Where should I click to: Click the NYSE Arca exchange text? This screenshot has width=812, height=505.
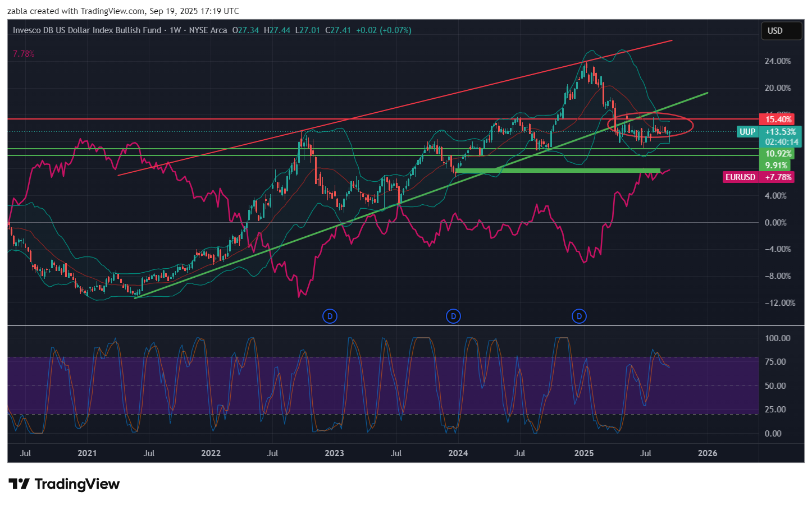(x=208, y=30)
